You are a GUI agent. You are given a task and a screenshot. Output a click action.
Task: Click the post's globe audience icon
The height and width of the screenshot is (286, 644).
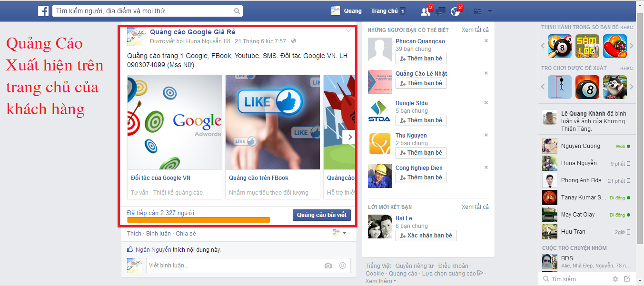coord(294,41)
